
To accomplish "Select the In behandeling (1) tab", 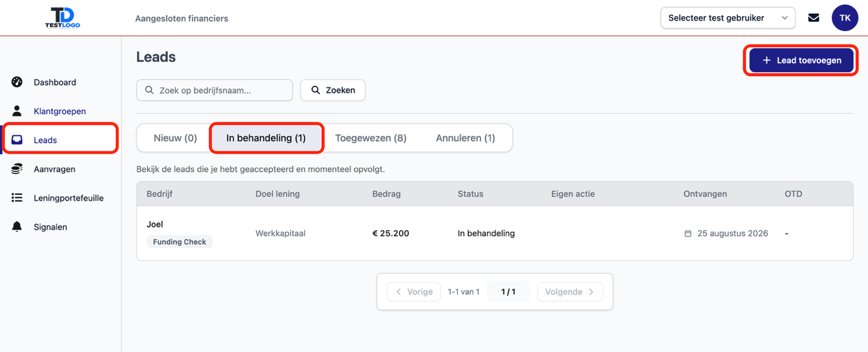I will point(266,138).
